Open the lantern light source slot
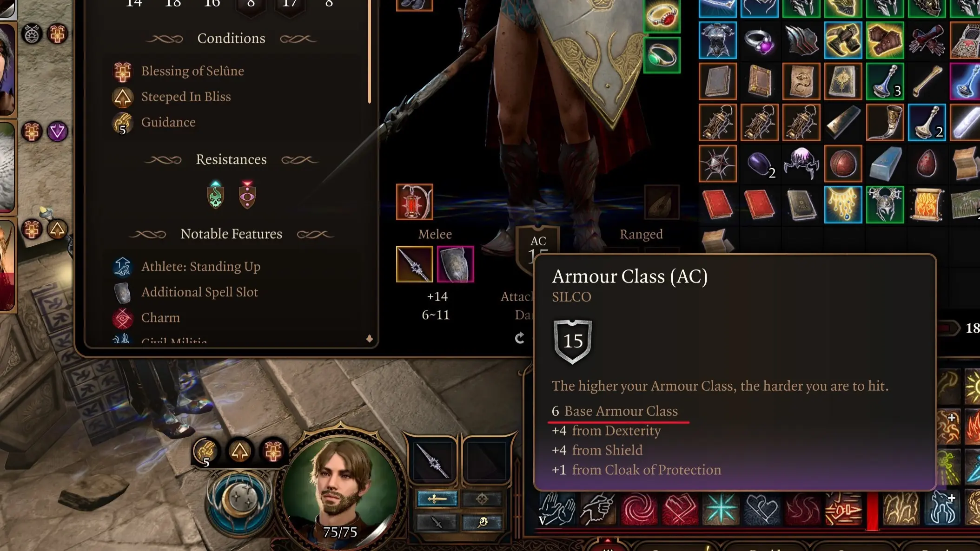 pos(414,202)
